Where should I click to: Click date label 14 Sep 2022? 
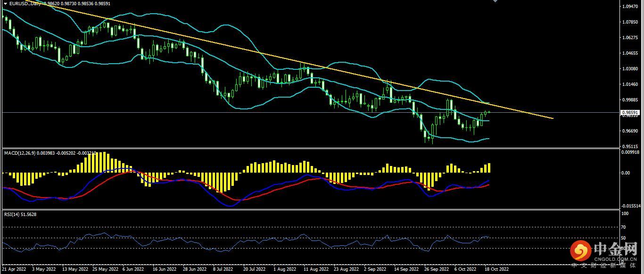pos(406,270)
